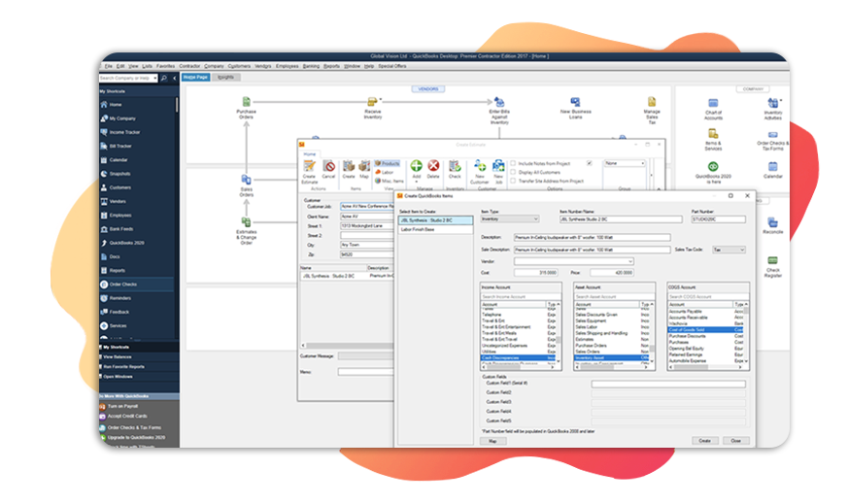Open Reconcile icon
This screenshot has width=847, height=504.
coord(773,222)
